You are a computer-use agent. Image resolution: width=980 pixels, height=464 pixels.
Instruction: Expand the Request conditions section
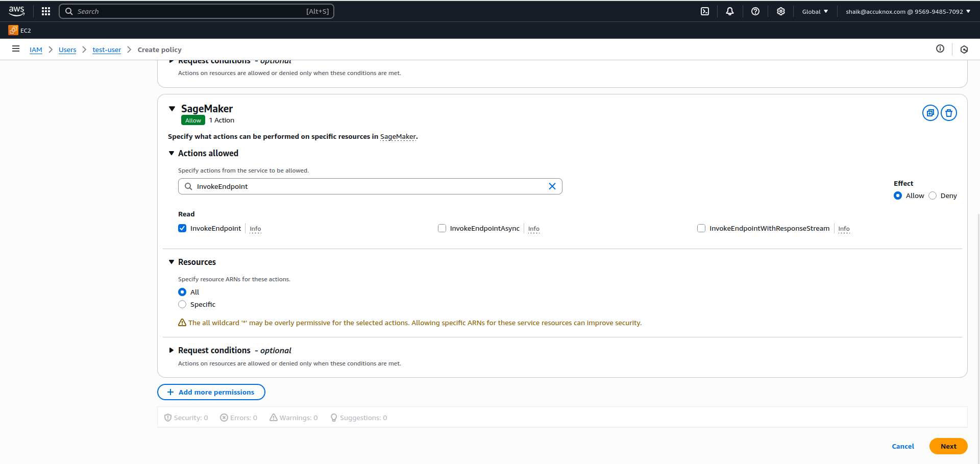pos(171,350)
